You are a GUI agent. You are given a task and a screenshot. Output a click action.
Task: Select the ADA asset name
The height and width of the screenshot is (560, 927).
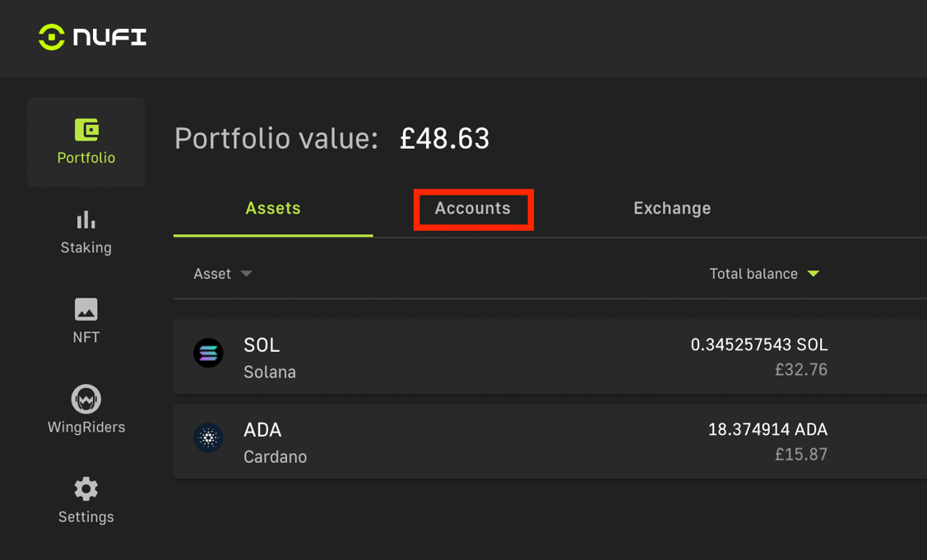[x=262, y=430]
